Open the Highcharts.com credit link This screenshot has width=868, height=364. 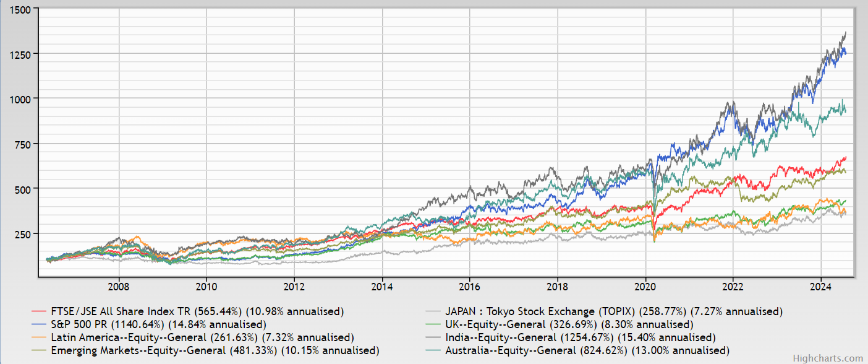(828, 358)
